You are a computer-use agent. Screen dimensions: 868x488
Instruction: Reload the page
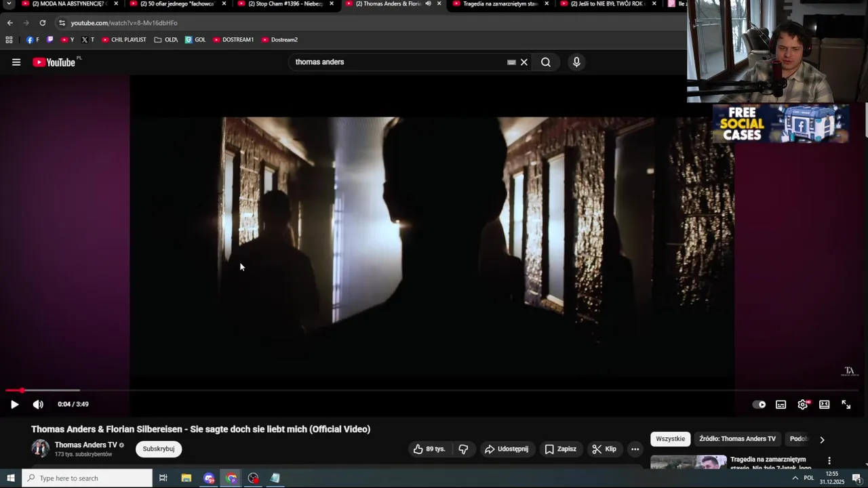tap(42, 22)
